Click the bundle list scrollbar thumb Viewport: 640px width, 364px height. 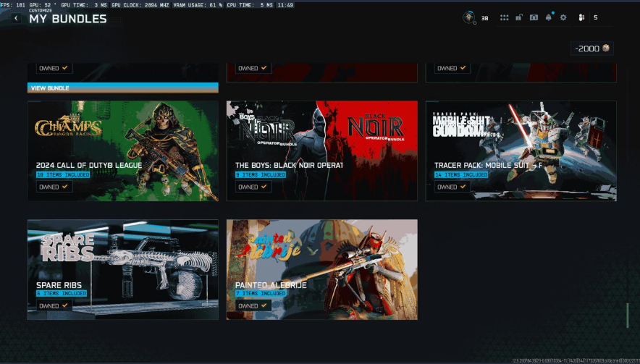(x=628, y=315)
